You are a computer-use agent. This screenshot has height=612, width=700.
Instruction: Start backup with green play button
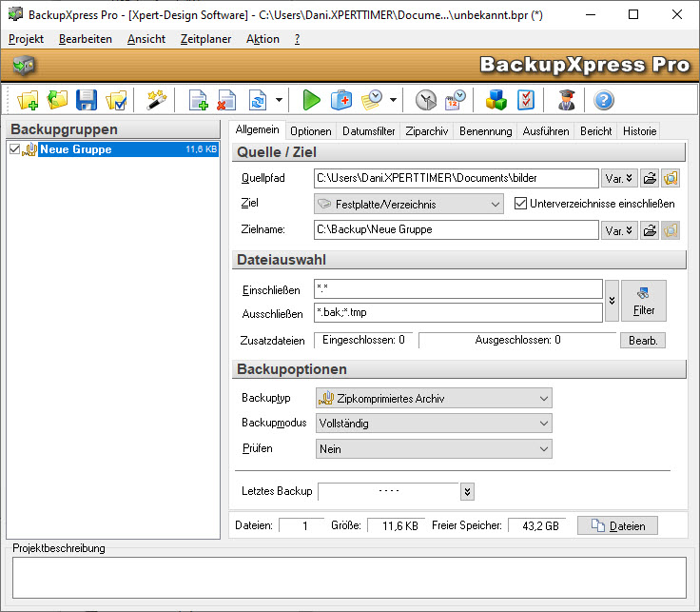click(311, 100)
